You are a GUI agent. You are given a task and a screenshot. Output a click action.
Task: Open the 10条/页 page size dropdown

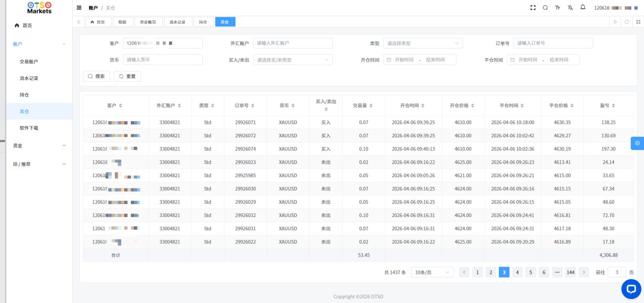pos(432,272)
